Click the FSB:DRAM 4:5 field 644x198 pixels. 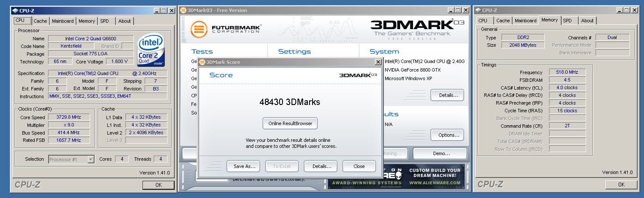(567, 80)
